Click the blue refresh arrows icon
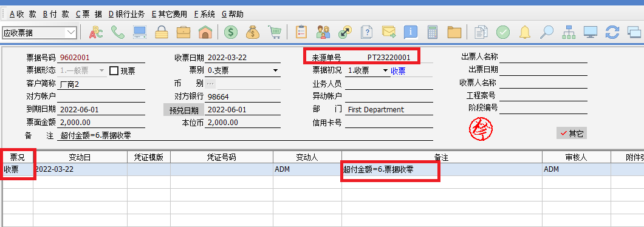The width and height of the screenshot is (644, 227). pos(612,32)
